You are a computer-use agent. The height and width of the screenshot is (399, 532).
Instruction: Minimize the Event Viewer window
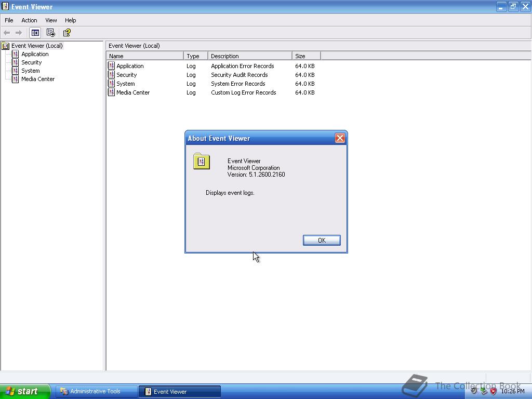click(x=501, y=6)
